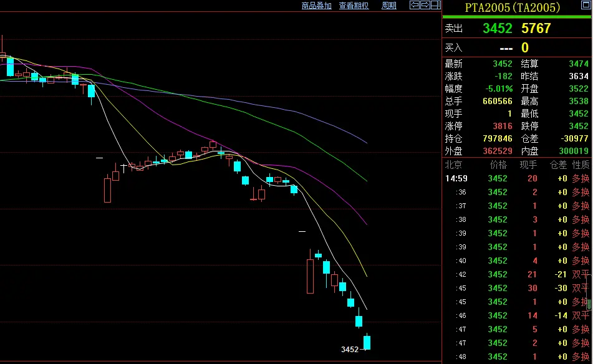The image size is (593, 364).
Task: Click the 北京 time column header
Action: point(453,165)
